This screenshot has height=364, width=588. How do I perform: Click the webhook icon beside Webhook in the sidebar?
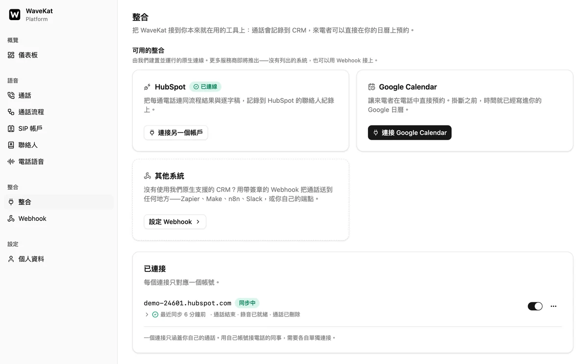tap(11, 218)
